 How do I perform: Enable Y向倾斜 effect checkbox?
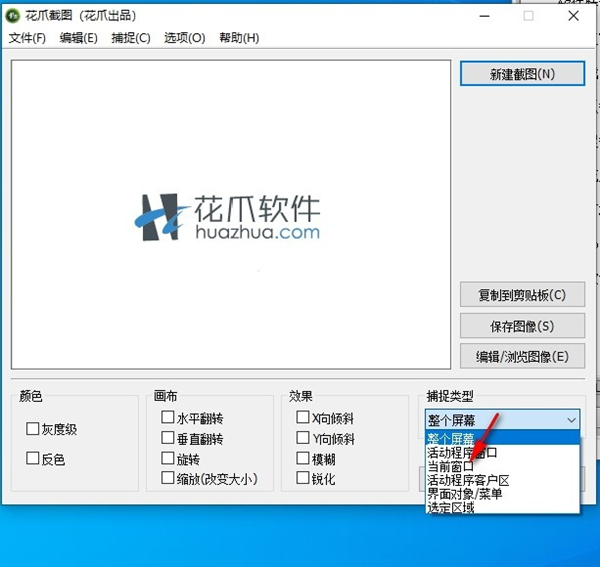coord(303,438)
